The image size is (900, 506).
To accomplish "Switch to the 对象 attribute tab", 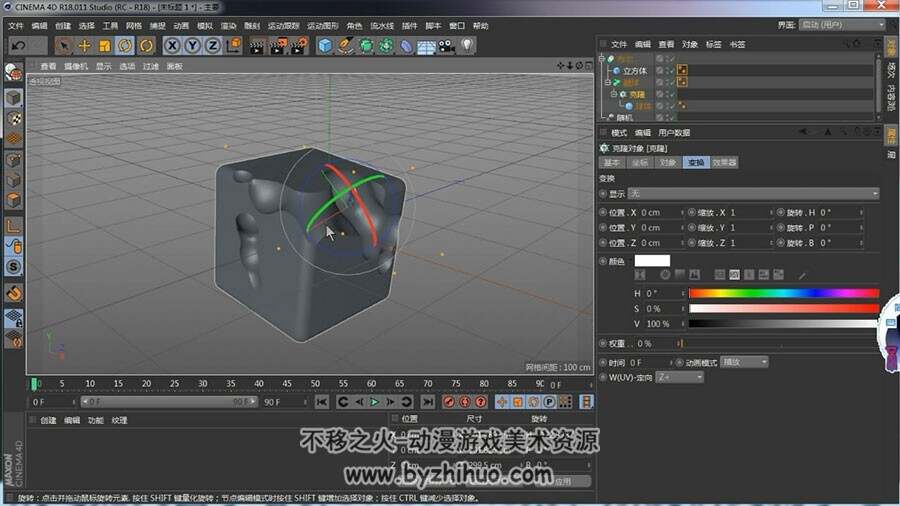I will coord(667,162).
